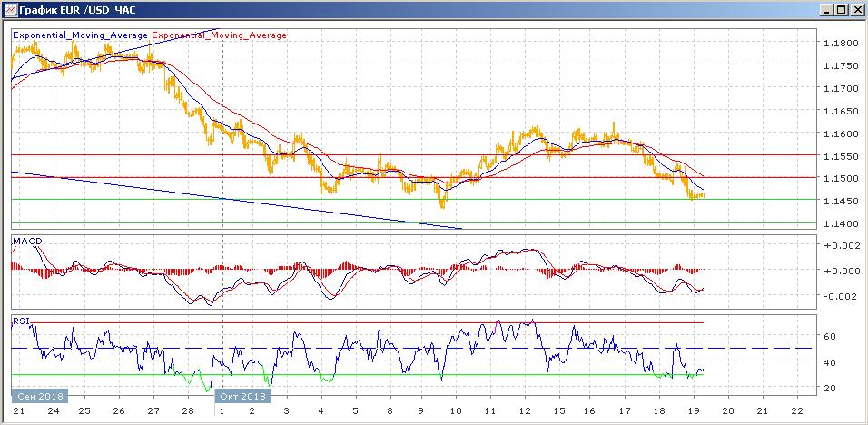
Task: Minimize the EUR/USD chart window
Action: [x=826, y=9]
